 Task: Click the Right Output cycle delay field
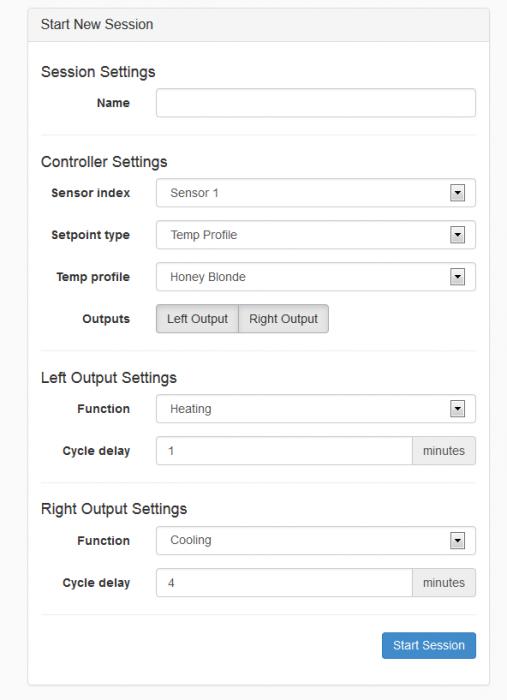click(x=284, y=583)
